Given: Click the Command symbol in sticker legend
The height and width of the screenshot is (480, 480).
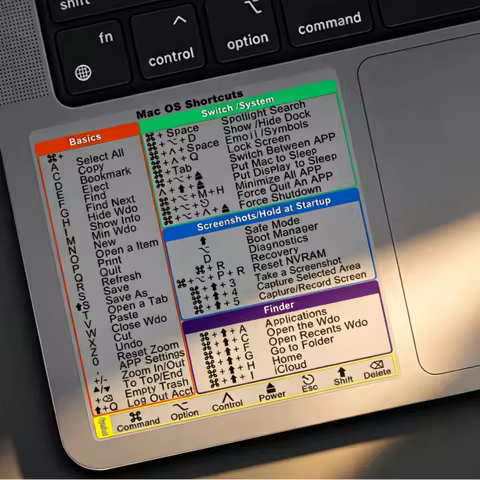Looking at the screenshot, I should tap(136, 417).
